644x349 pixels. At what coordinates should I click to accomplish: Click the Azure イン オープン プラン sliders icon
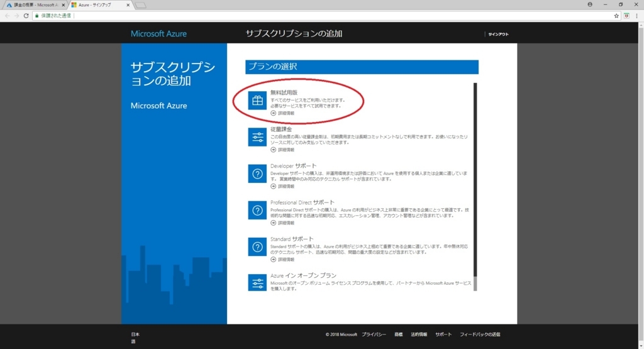tap(257, 282)
